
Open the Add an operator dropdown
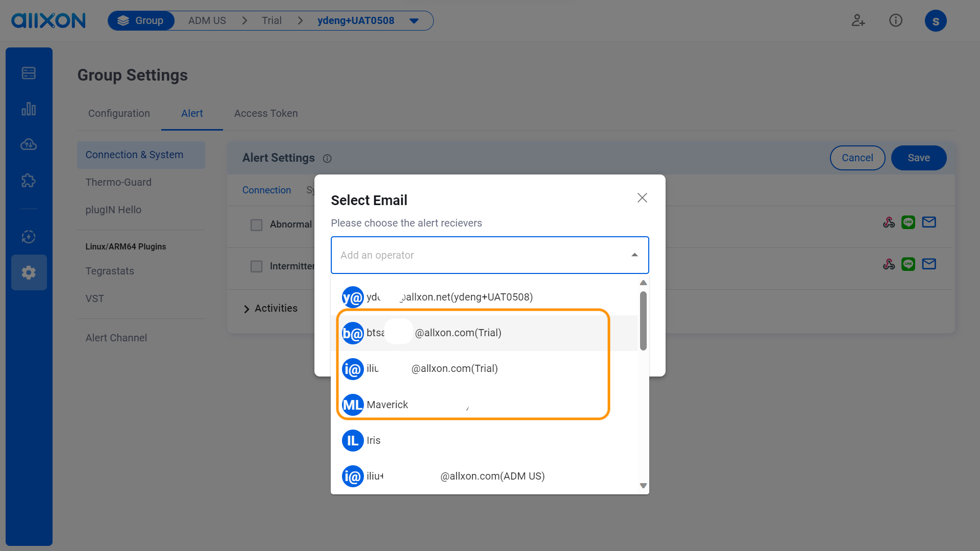pyautogui.click(x=489, y=255)
